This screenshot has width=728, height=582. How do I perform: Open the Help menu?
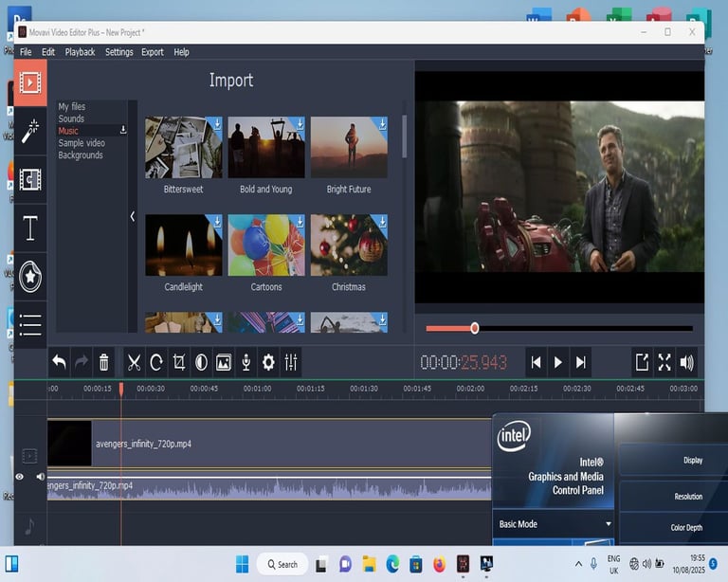pos(181,52)
